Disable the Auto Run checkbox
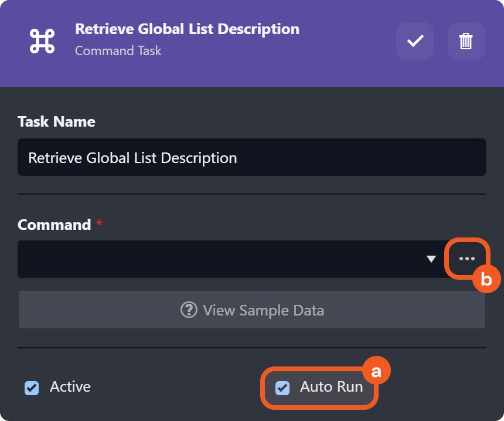Image resolution: width=504 pixels, height=421 pixels. pos(282,388)
